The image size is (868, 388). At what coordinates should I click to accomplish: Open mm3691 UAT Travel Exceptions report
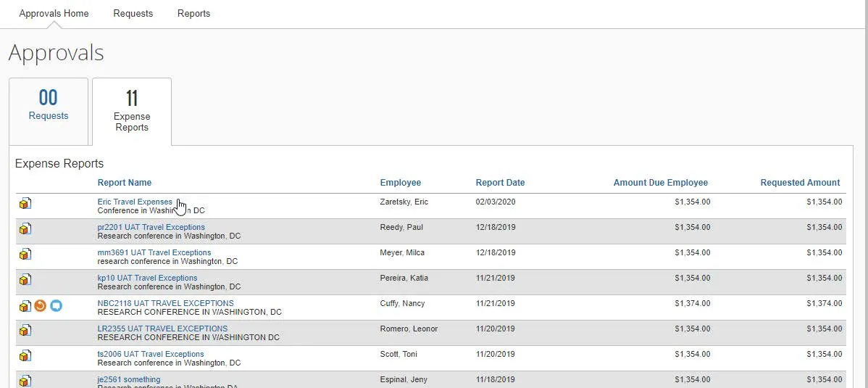tap(154, 253)
